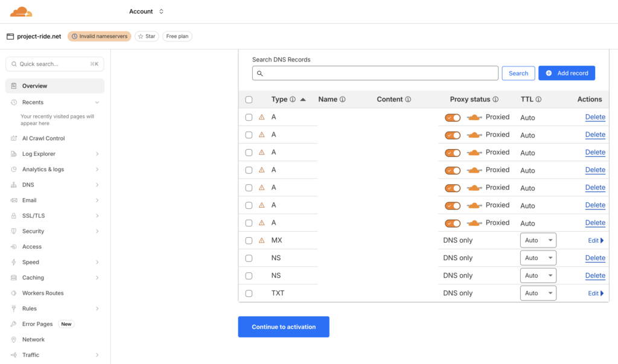Go to Workers Routes page
Image resolution: width=618 pixels, height=364 pixels.
click(x=43, y=293)
